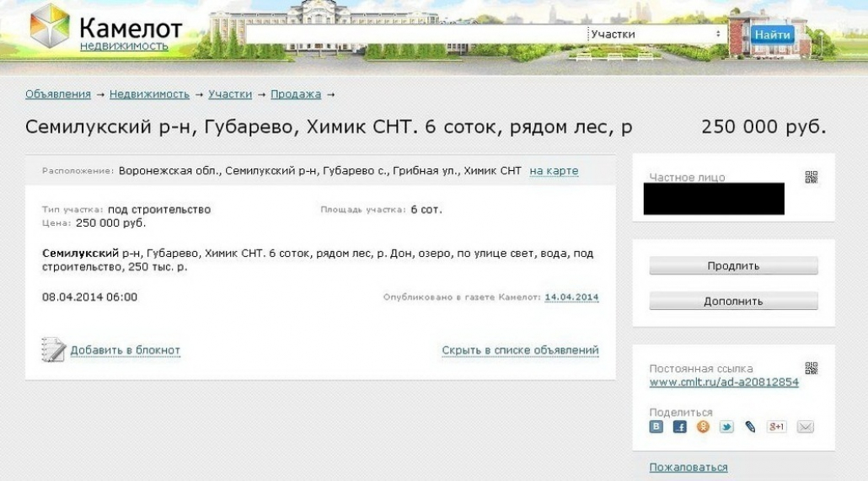Click Скрыть в списке объявлений link

tap(520, 350)
